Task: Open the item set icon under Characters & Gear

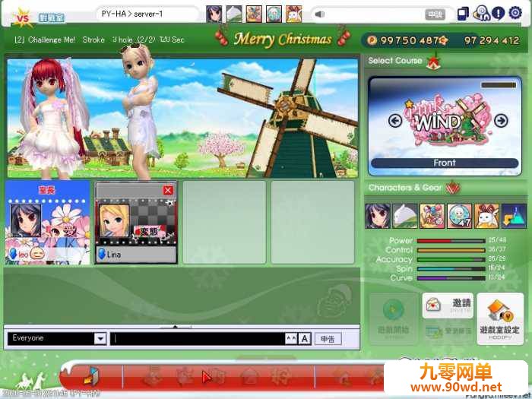Action: 432,216
